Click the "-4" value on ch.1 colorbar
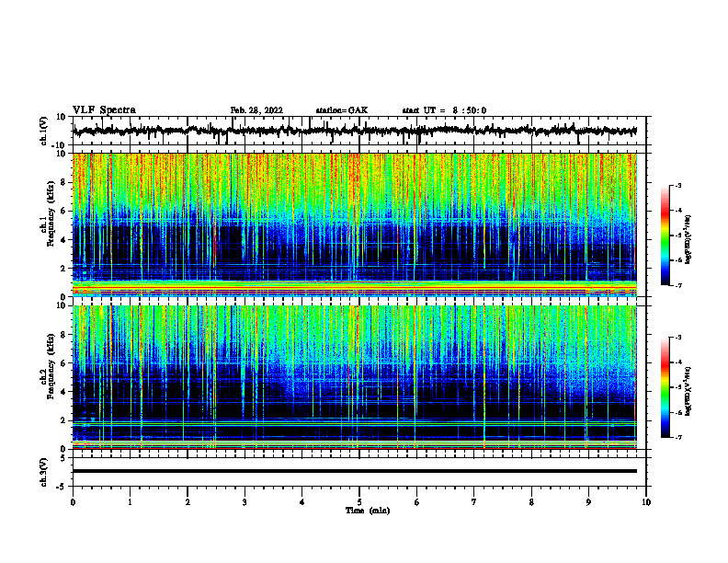This screenshot has height=563, width=728. [x=678, y=211]
